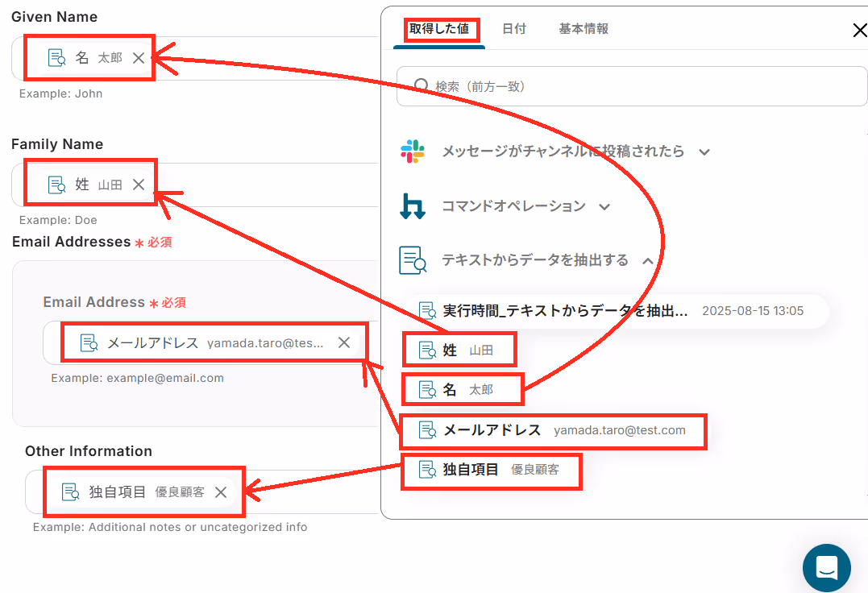Click the document icon beside メールアドレス in panel
The width and height of the screenshot is (868, 593).
coord(427,429)
